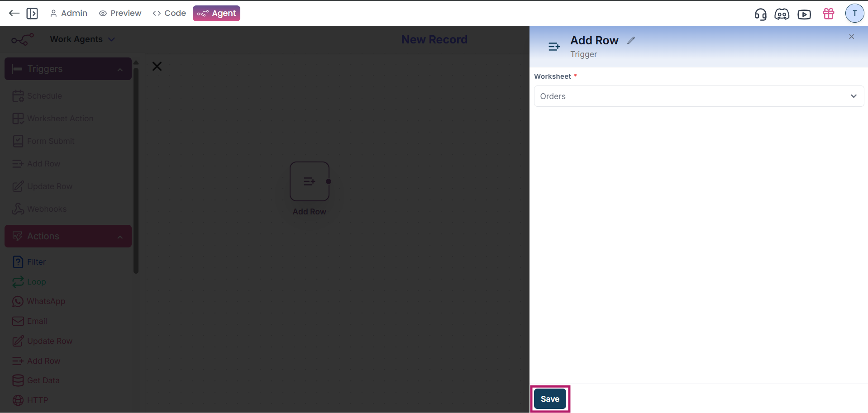Open the video tutorials icon
868x413 pixels.
(x=804, y=14)
